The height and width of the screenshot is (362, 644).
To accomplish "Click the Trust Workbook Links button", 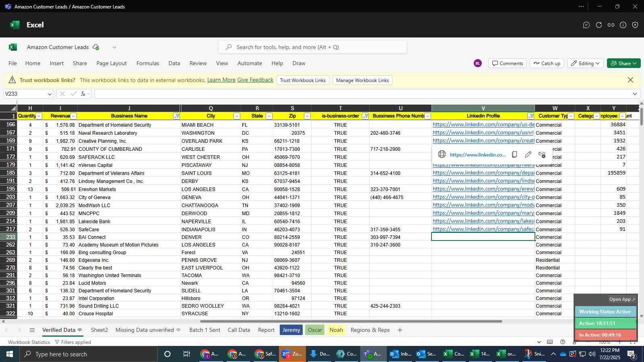I will pos(303,80).
